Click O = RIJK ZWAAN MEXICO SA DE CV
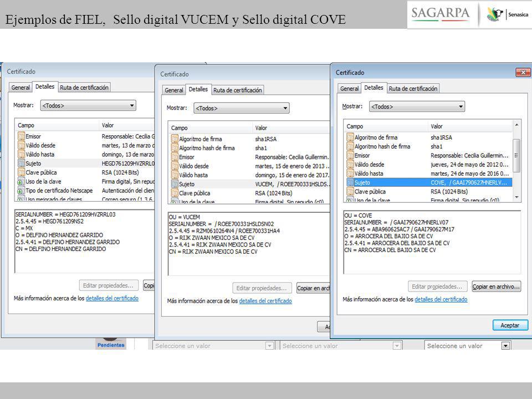532x399 pixels. [x=212, y=238]
